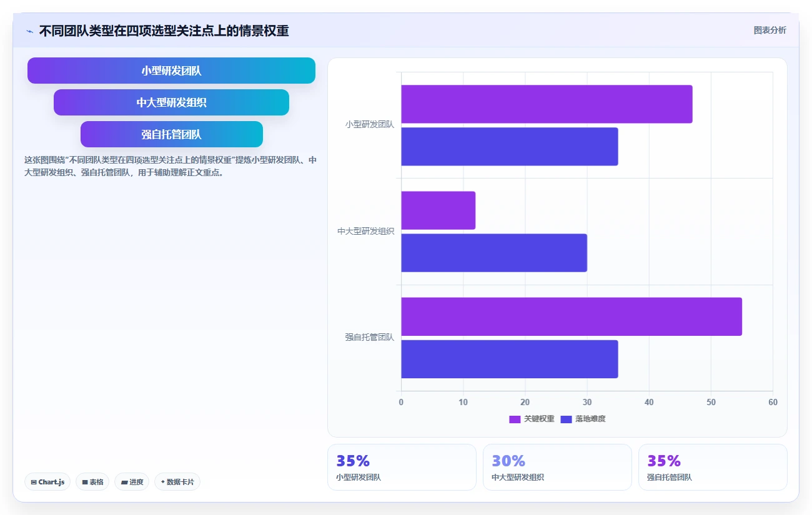The height and width of the screenshot is (515, 812).
Task: Click the 进度 tag chip
Action: [132, 482]
